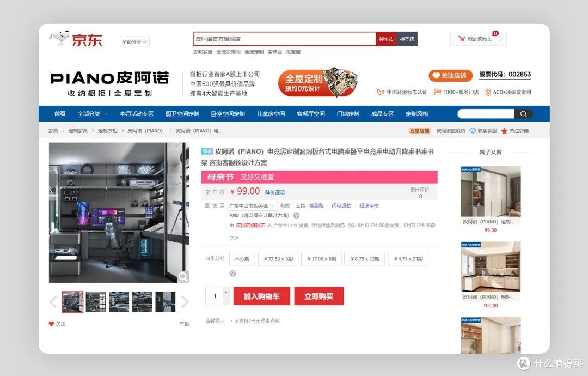Click the quantity input field
This screenshot has height=376, width=588.
tap(215, 296)
